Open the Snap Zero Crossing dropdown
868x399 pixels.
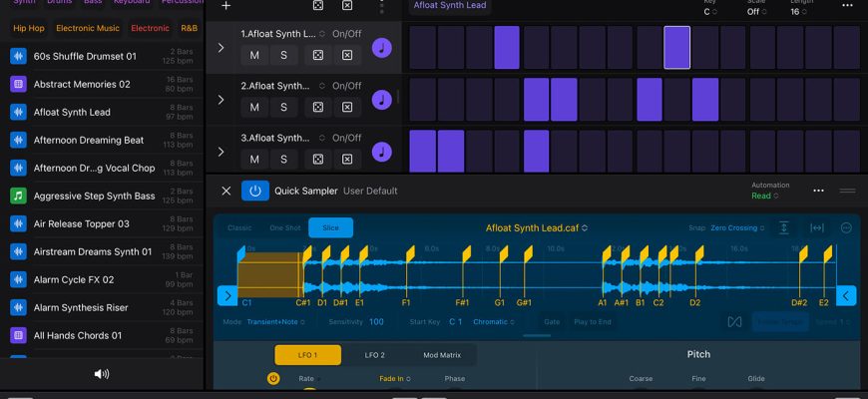[x=738, y=228]
